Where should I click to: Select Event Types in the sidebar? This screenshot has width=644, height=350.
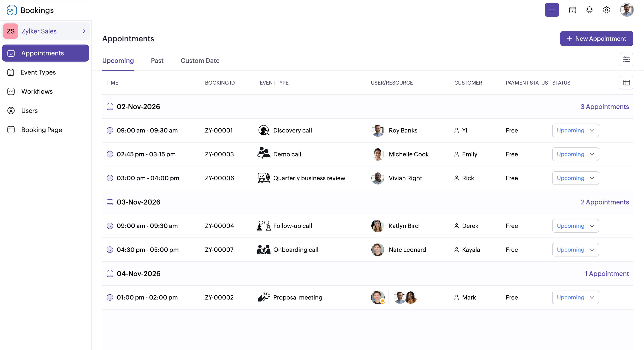(x=38, y=72)
